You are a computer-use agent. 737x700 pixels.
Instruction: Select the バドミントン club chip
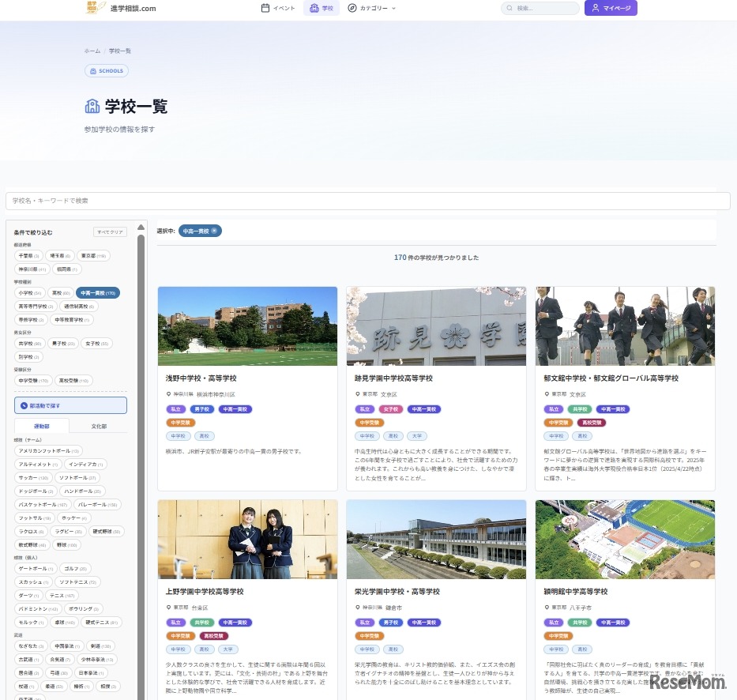(38, 609)
